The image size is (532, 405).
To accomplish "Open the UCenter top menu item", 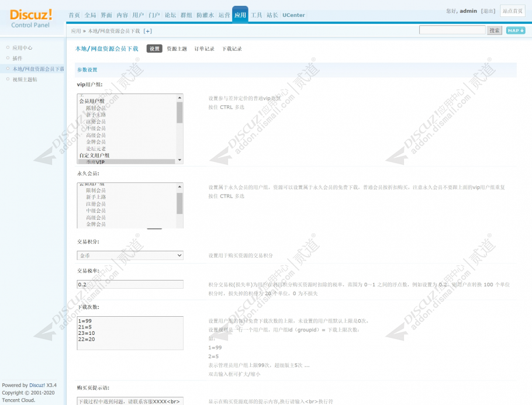I will [293, 15].
